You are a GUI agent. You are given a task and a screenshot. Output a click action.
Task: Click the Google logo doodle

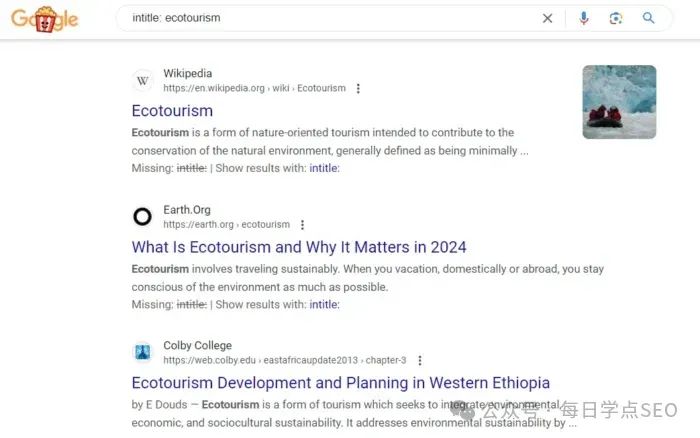coord(45,19)
